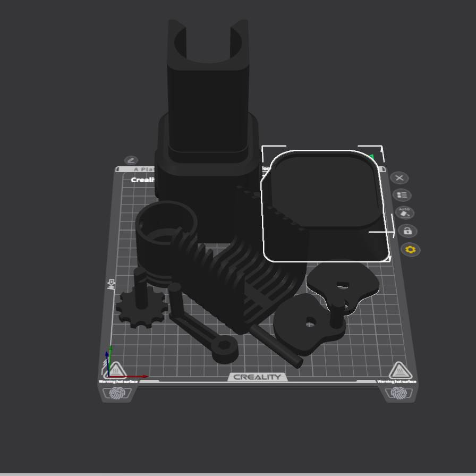Click the pencil edit plate name icon
Viewport: 476px width, 476px height.
click(131, 160)
